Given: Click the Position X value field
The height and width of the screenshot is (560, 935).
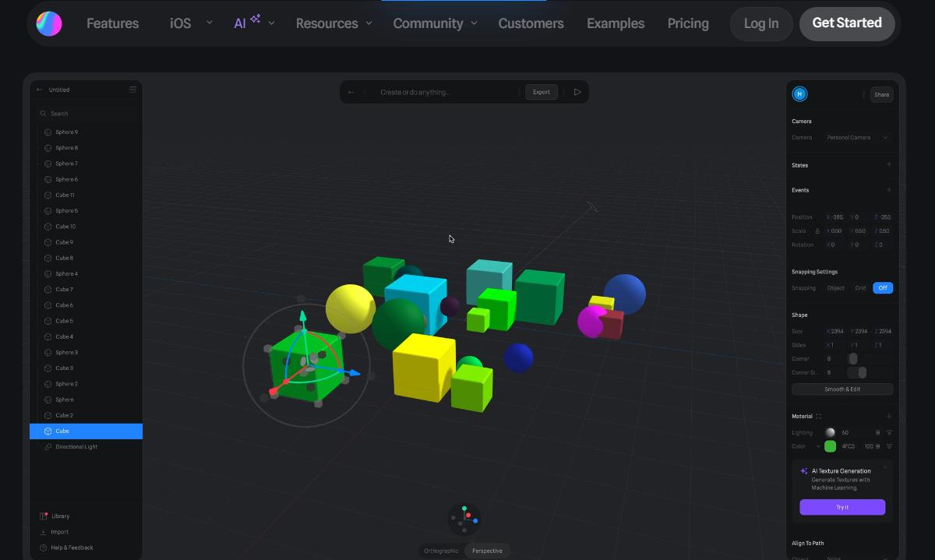Looking at the screenshot, I should [x=836, y=217].
